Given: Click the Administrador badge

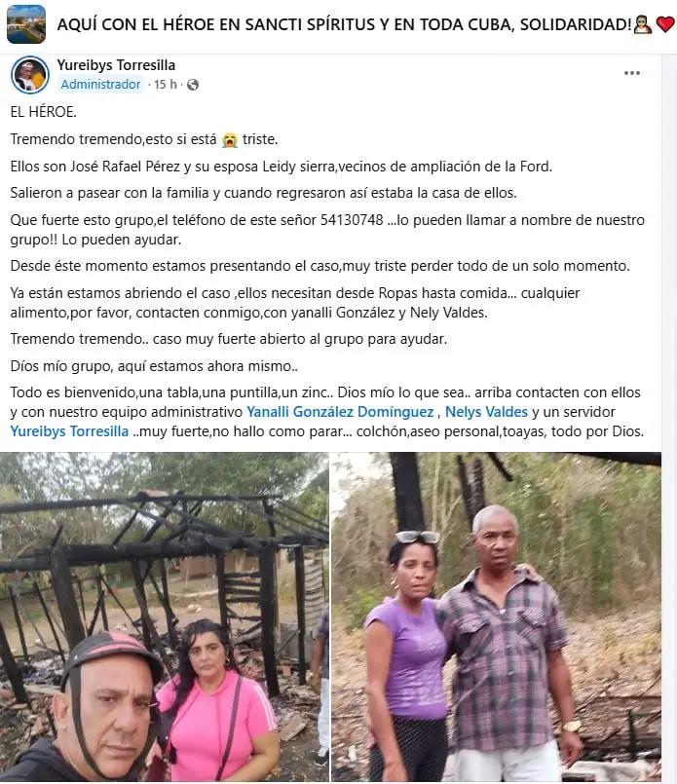Looking at the screenshot, I should (x=100, y=84).
